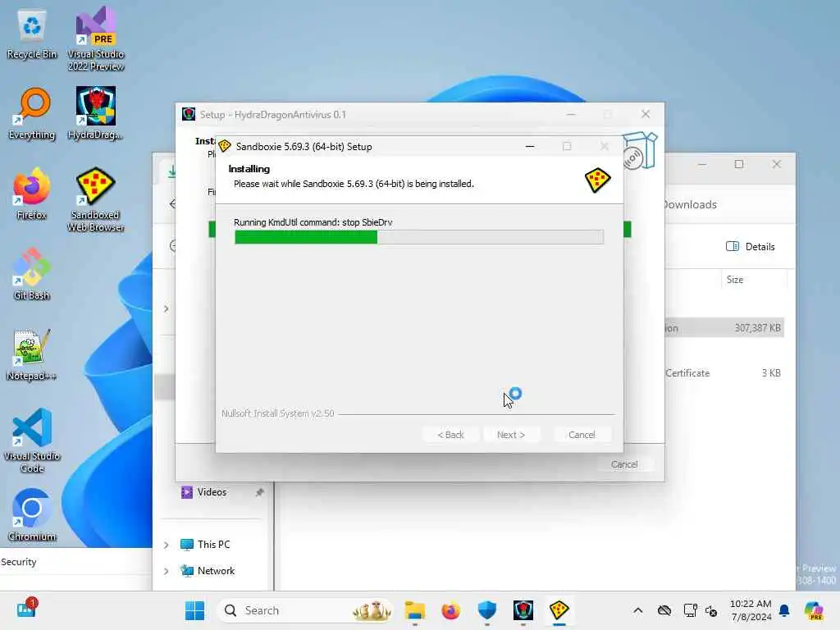Minimize the Sandboxie Setup dialog

(x=530, y=146)
